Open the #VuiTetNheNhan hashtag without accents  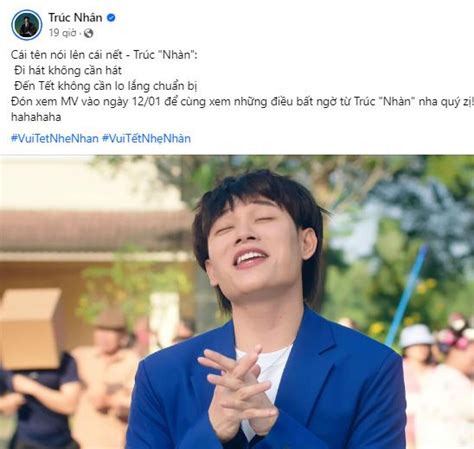click(55, 138)
